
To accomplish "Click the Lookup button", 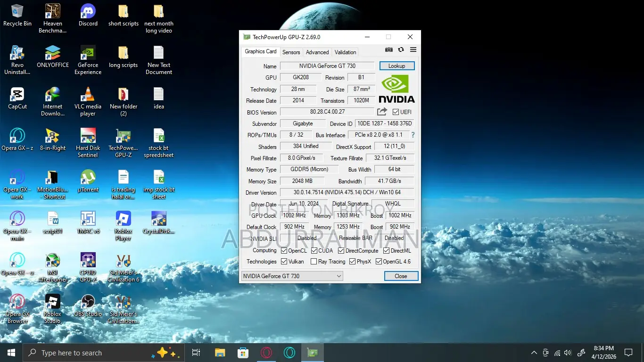I will (397, 66).
